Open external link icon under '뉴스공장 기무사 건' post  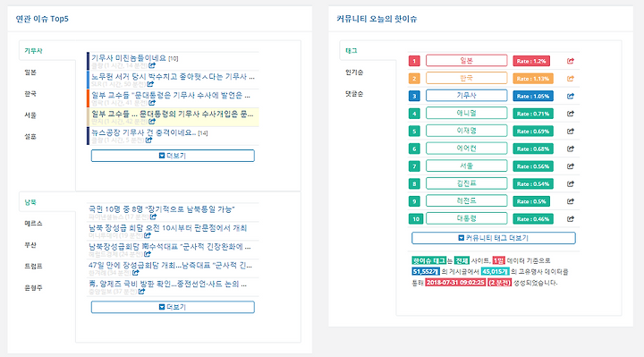point(148,140)
